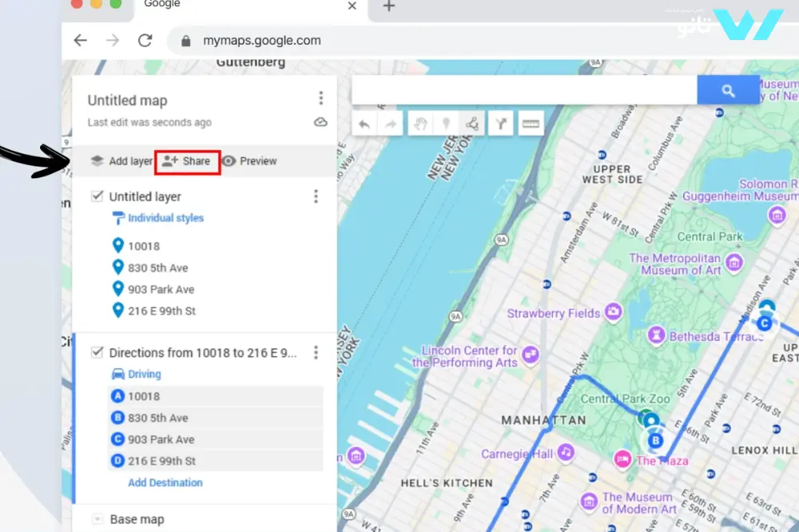The width and height of the screenshot is (799, 532).
Task: Click the map search input field
Action: pos(523,91)
